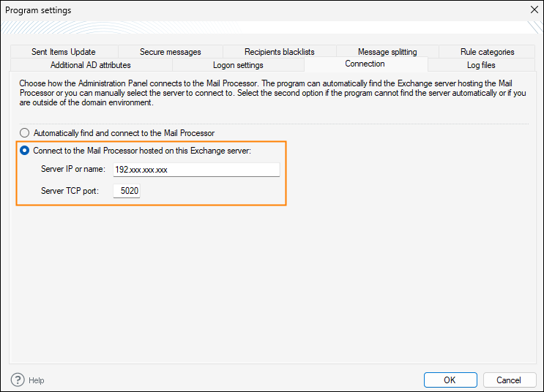Open the Secure messages tab
Screen dimensions: 544x392
tap(170, 52)
